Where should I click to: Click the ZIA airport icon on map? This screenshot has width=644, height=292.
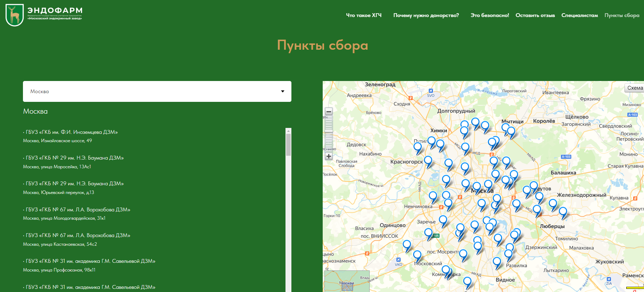click(609, 279)
